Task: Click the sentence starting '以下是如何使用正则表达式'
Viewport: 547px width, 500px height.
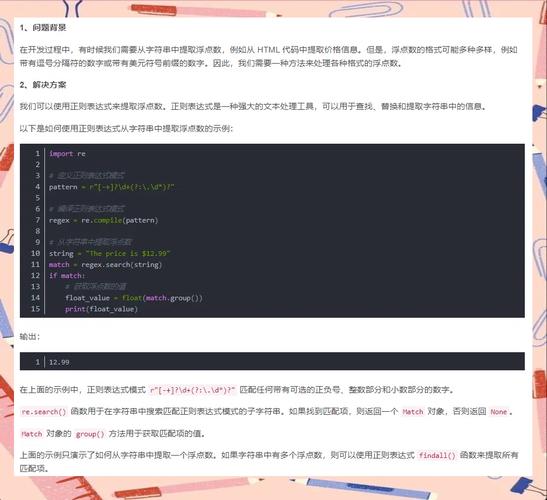Action: 126,129
